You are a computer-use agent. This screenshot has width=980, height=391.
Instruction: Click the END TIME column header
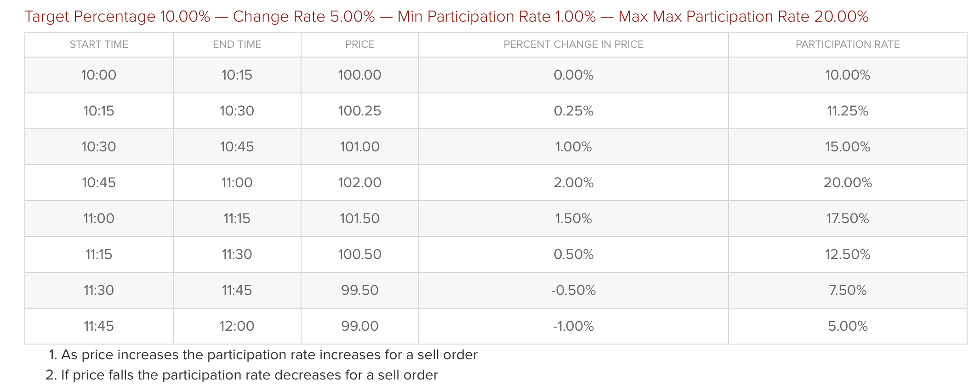click(x=237, y=45)
